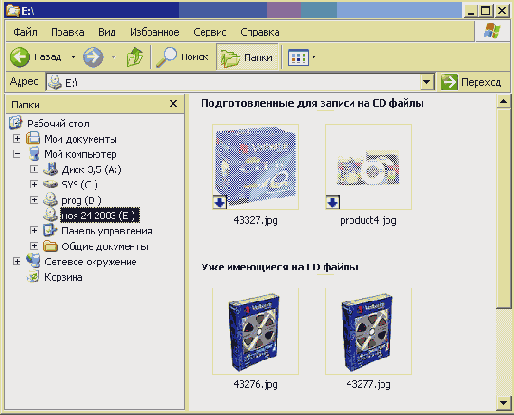Screen dimensions: 514x415
Task: Click the Переход go button
Action: [471, 82]
